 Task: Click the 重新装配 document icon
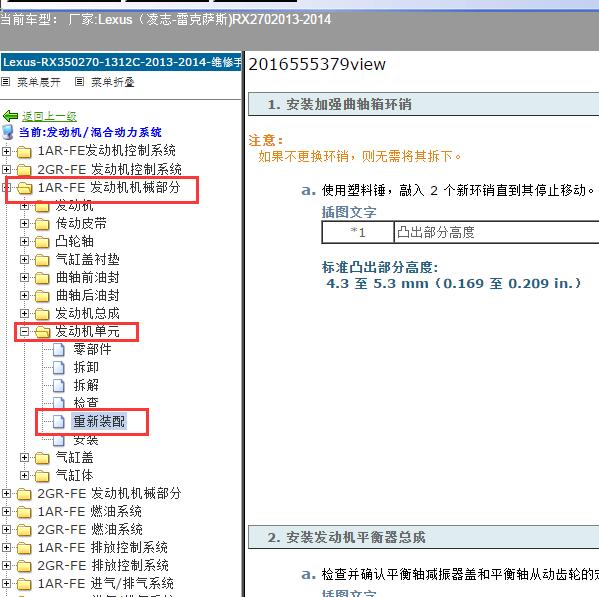pyautogui.click(x=58, y=422)
